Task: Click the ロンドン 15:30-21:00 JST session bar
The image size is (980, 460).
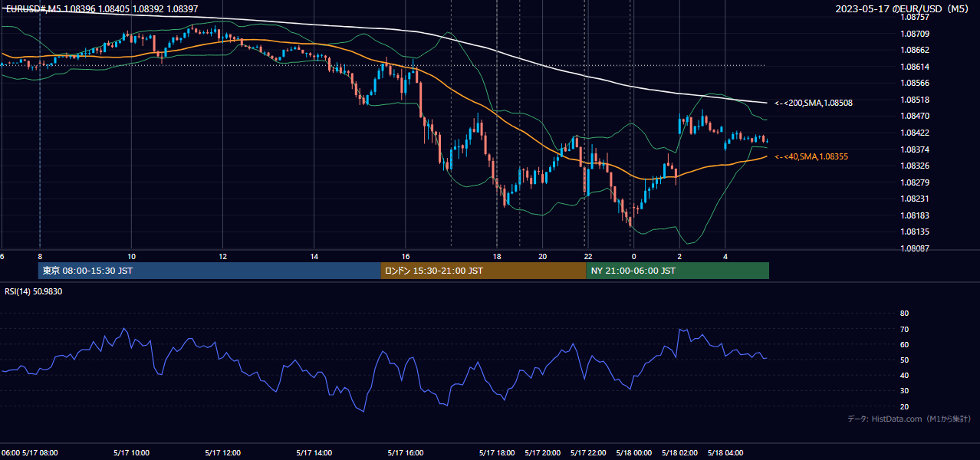Action: pyautogui.click(x=483, y=271)
